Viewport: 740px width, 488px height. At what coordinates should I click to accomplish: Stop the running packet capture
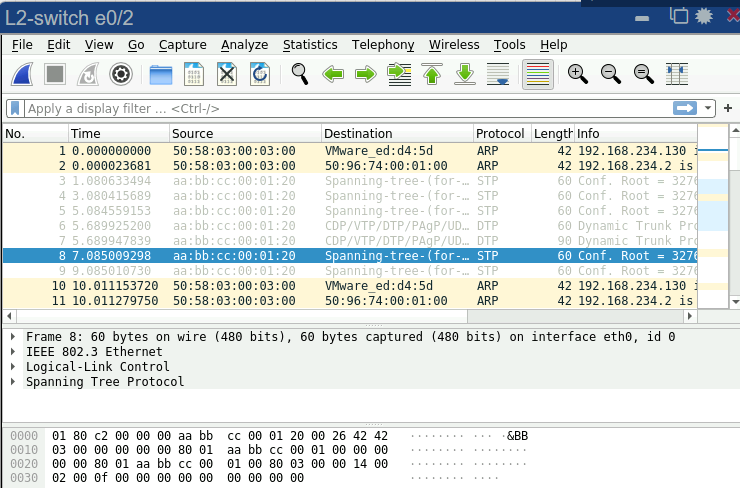coord(55,74)
